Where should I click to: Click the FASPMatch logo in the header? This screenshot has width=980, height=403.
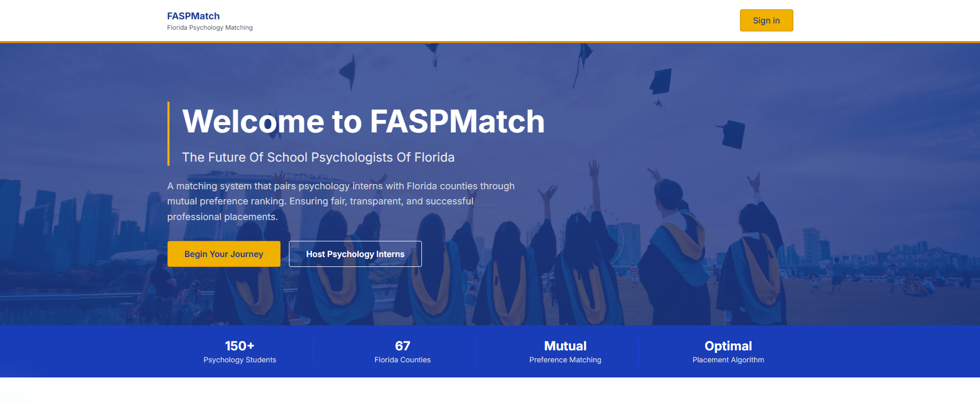(192, 16)
